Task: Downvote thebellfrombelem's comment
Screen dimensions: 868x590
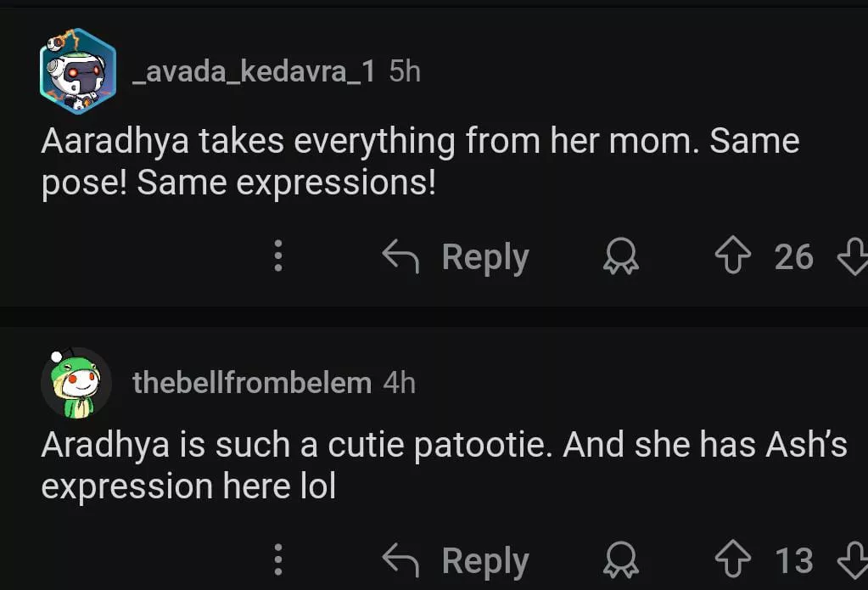Action: point(851,560)
